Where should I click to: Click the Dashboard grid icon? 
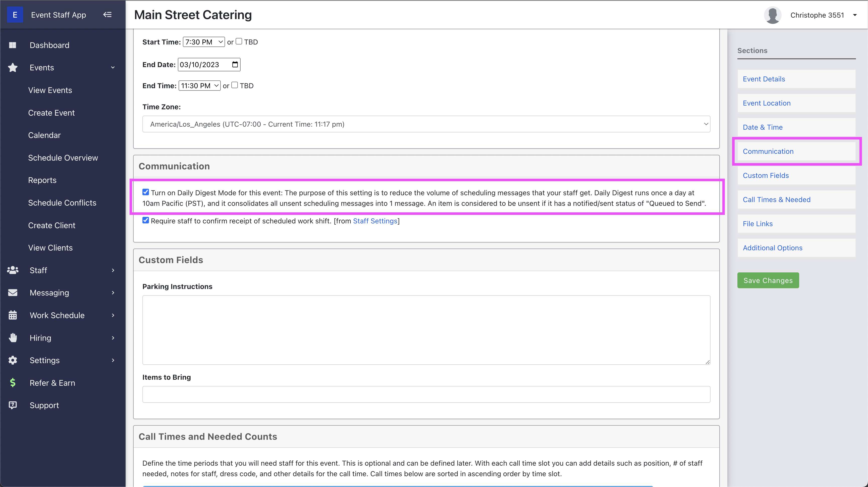13,45
